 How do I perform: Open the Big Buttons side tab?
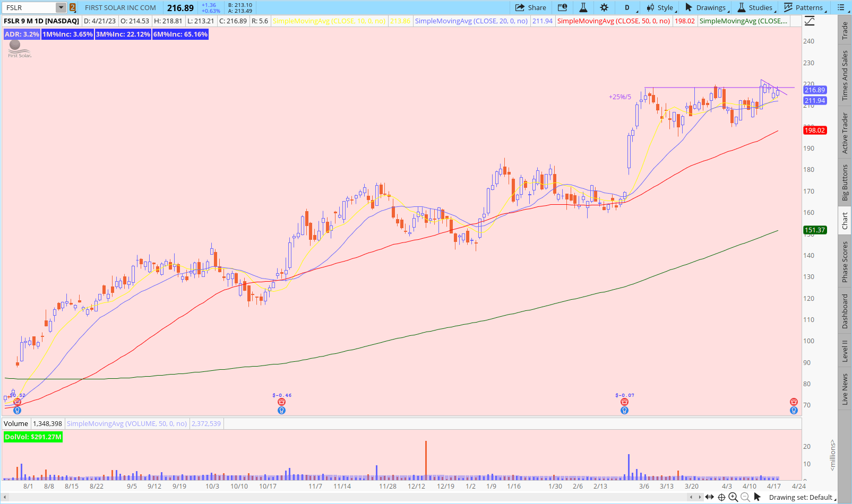pos(845,183)
